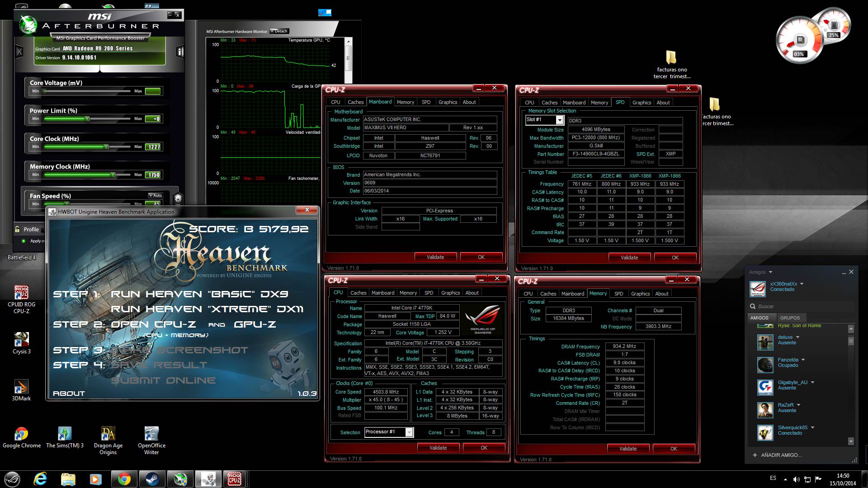Open The Sims 3 desktop icon
Viewport: 868px width, 488px height.
click(x=65, y=437)
